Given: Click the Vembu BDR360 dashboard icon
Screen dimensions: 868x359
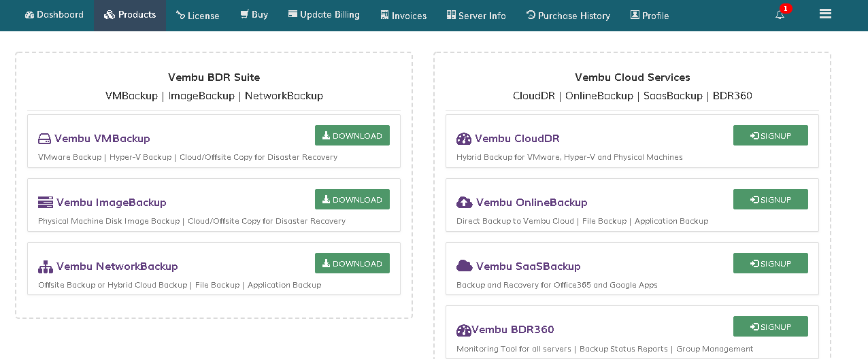Looking at the screenshot, I should point(464,330).
